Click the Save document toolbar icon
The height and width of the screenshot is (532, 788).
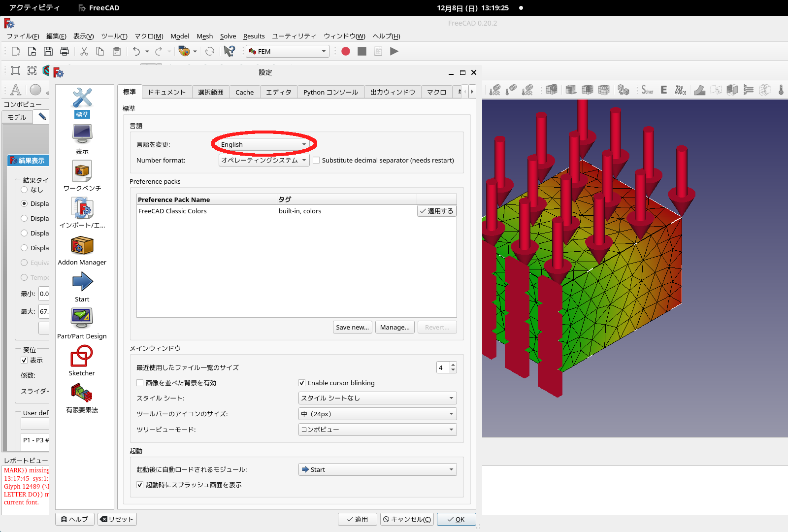click(48, 51)
